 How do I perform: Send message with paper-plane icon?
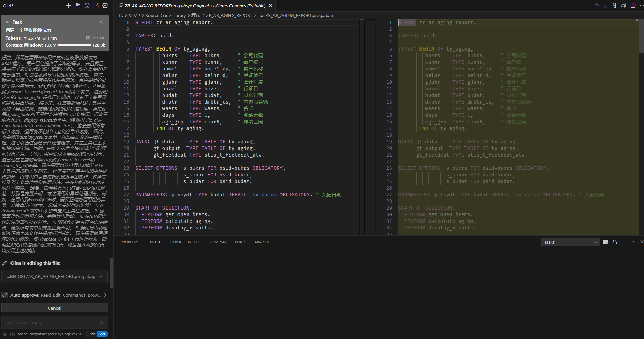pyautogui.click(x=102, y=322)
